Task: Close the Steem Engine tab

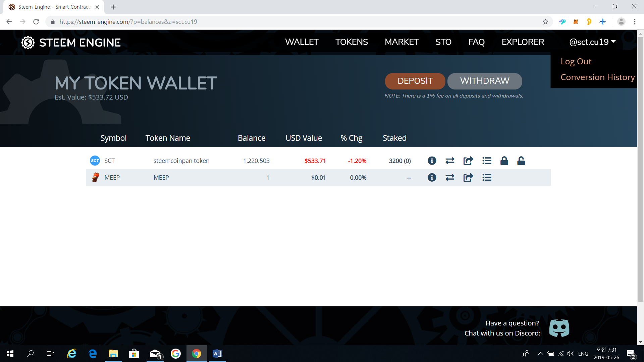Action: [97, 7]
